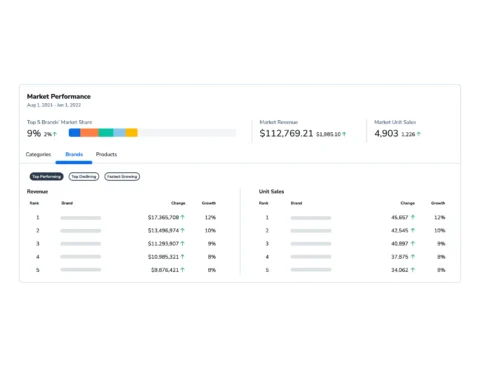Select the Top Performing filter pill
480x367 pixels.
tap(47, 176)
